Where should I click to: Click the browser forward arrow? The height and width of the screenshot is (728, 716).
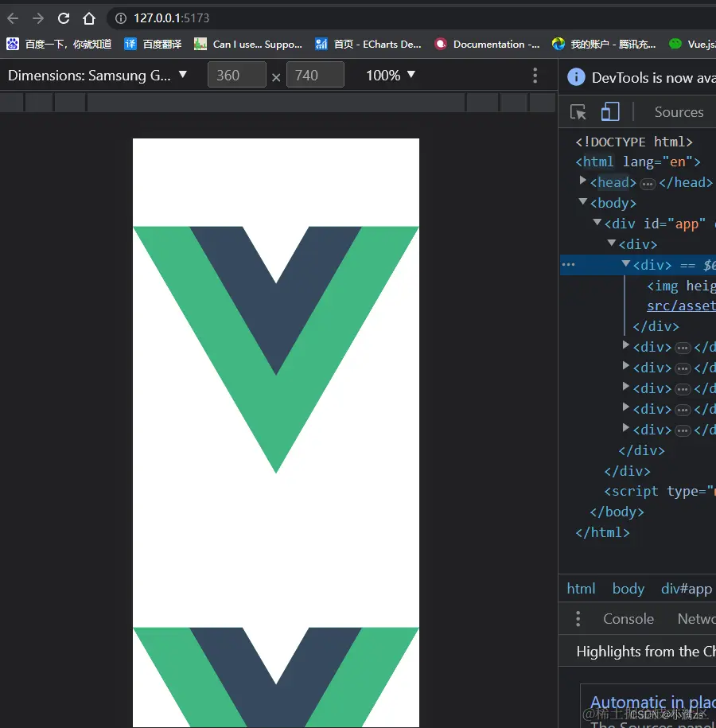(38, 18)
